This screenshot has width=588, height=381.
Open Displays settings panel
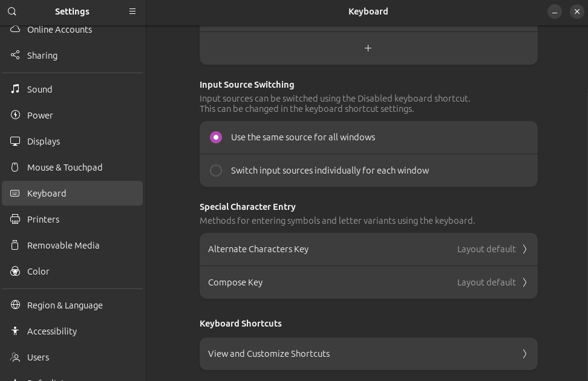[x=73, y=142]
